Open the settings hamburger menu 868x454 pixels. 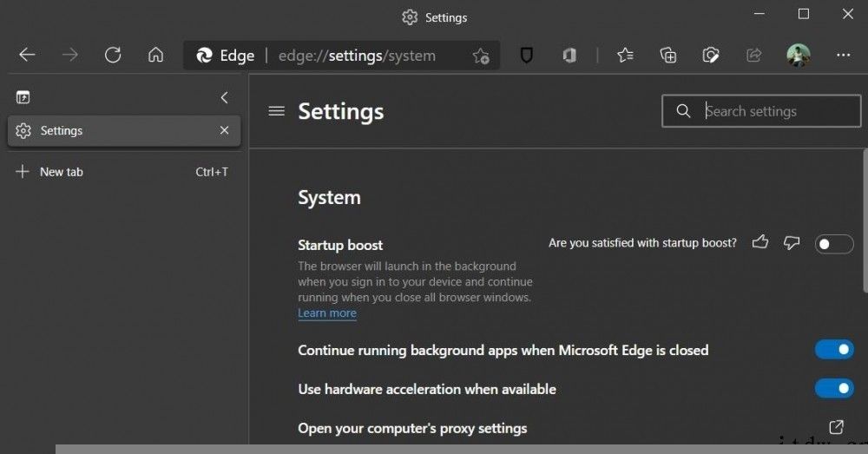[276, 111]
